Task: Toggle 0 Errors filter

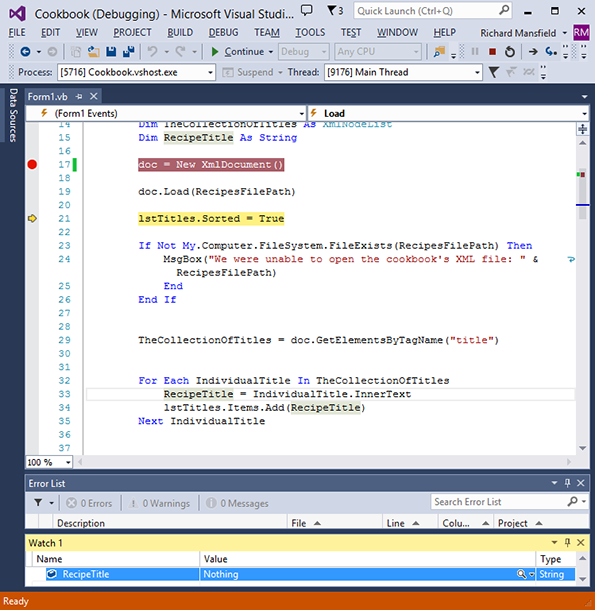Action: click(89, 503)
